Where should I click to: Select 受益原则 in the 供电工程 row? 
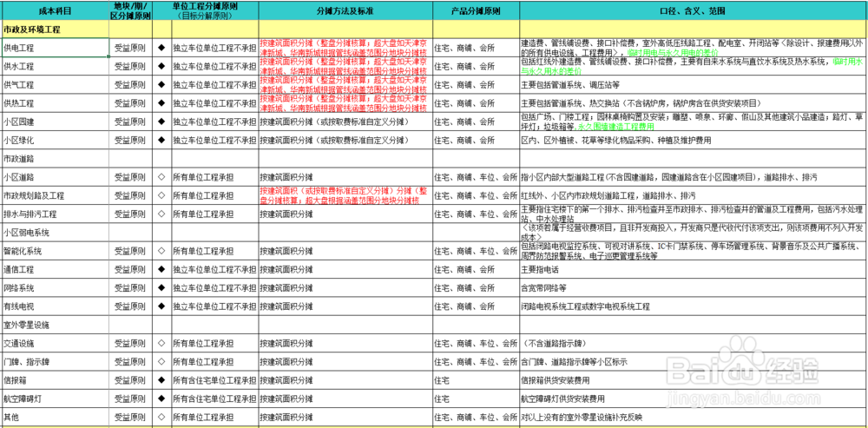point(130,48)
